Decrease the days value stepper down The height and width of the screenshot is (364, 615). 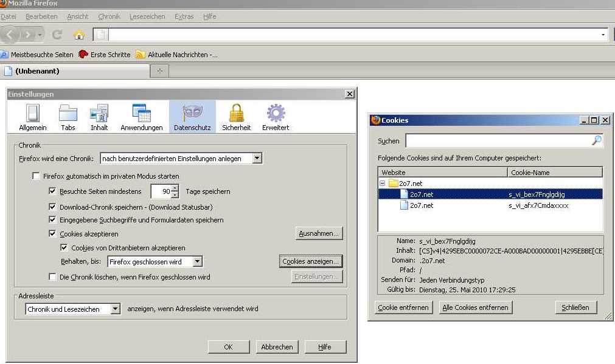[x=175, y=194]
